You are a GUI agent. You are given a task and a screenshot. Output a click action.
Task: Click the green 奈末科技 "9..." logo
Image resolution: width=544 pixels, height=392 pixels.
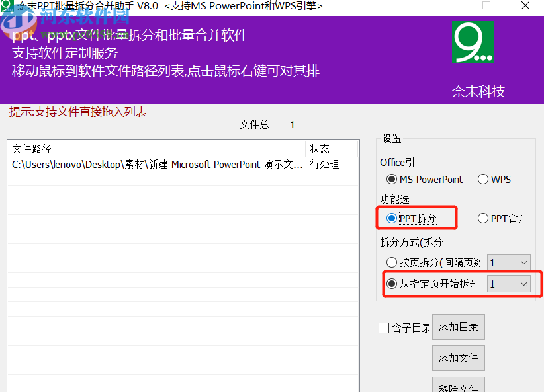472,42
